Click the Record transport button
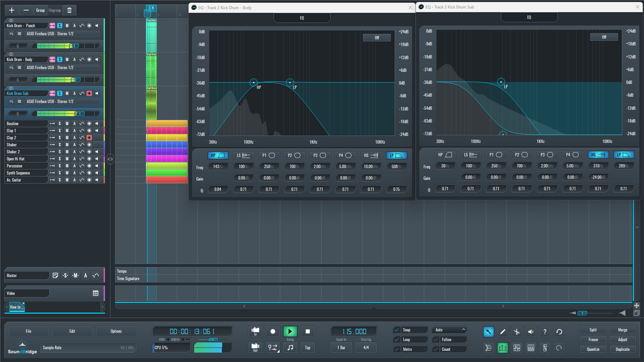This screenshot has height=362, width=644. click(x=273, y=331)
